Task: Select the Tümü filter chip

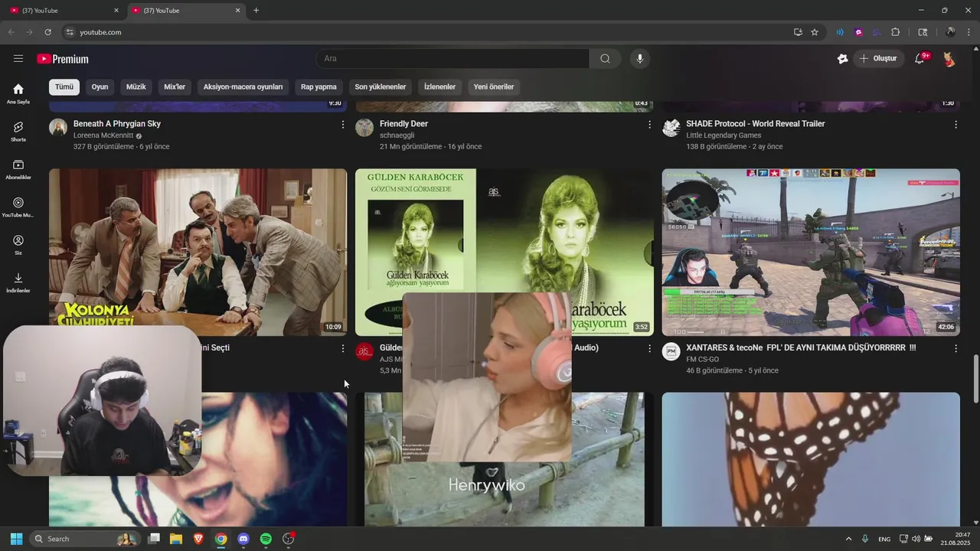Action: click(64, 86)
